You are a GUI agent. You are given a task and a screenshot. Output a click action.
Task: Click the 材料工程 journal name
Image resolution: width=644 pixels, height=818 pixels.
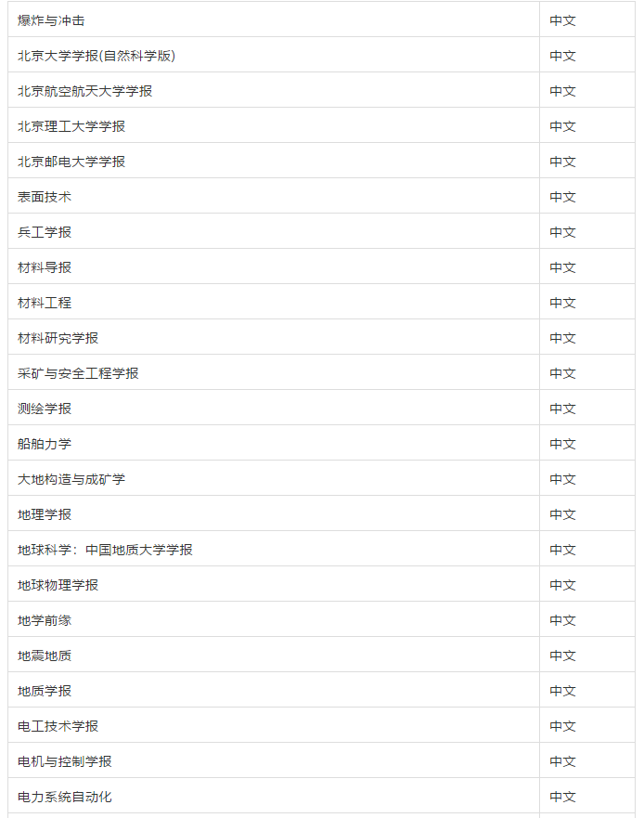pyautogui.click(x=45, y=303)
